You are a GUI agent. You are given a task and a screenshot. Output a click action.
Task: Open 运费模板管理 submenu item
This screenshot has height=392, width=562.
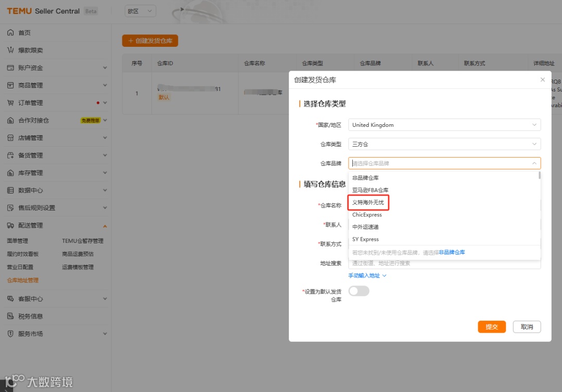click(78, 267)
